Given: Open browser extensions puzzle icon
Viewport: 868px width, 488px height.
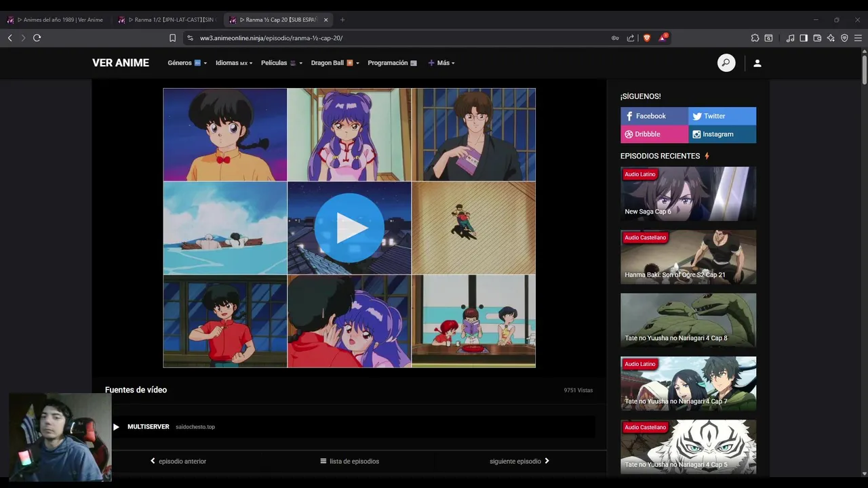Looking at the screenshot, I should 755,38.
